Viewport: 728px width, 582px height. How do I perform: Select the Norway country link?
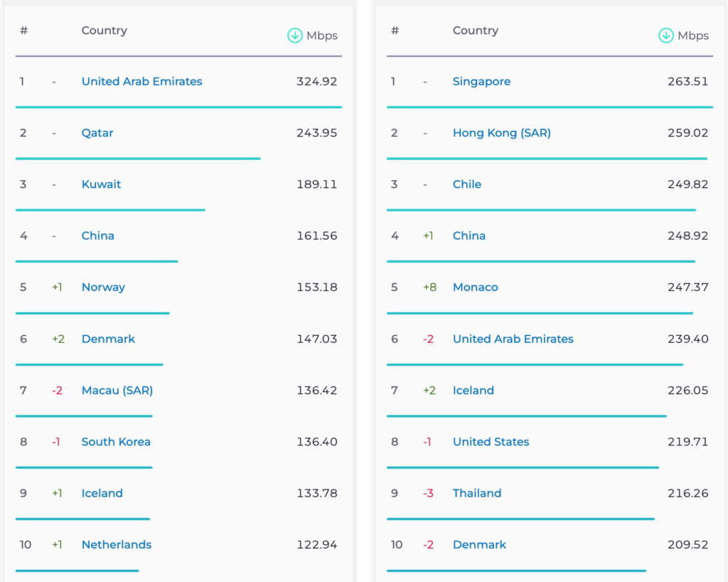click(x=103, y=287)
